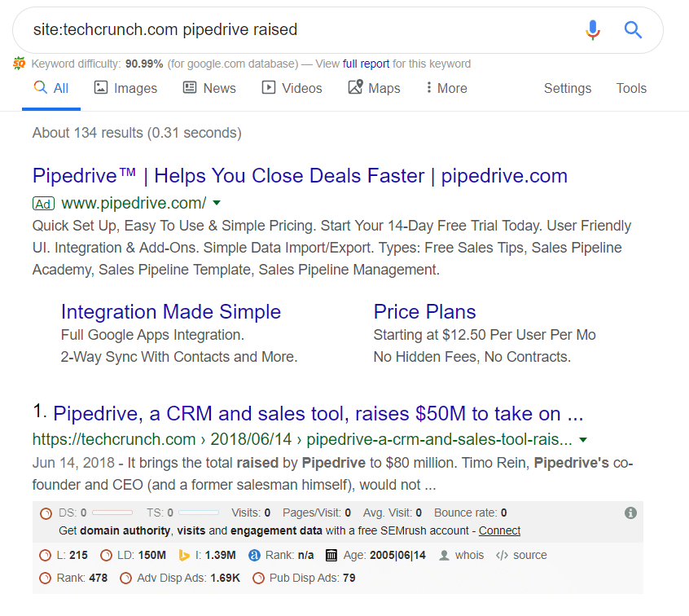Switch to the Maps results tab

tap(375, 88)
